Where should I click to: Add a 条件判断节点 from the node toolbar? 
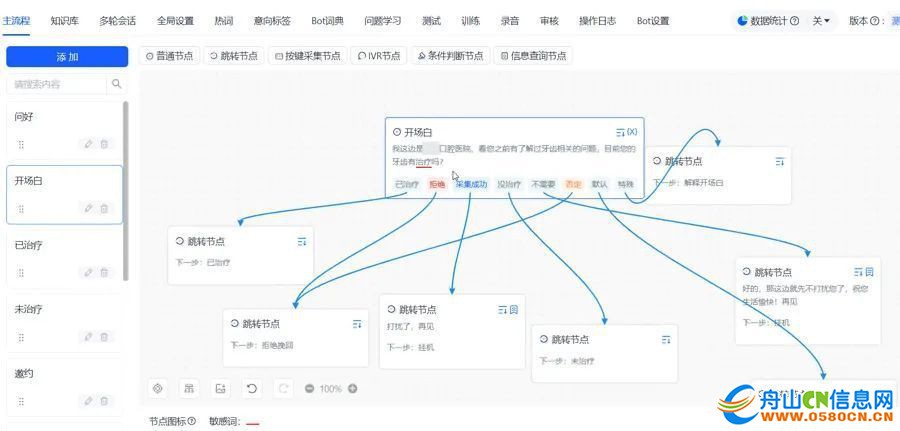(x=449, y=56)
